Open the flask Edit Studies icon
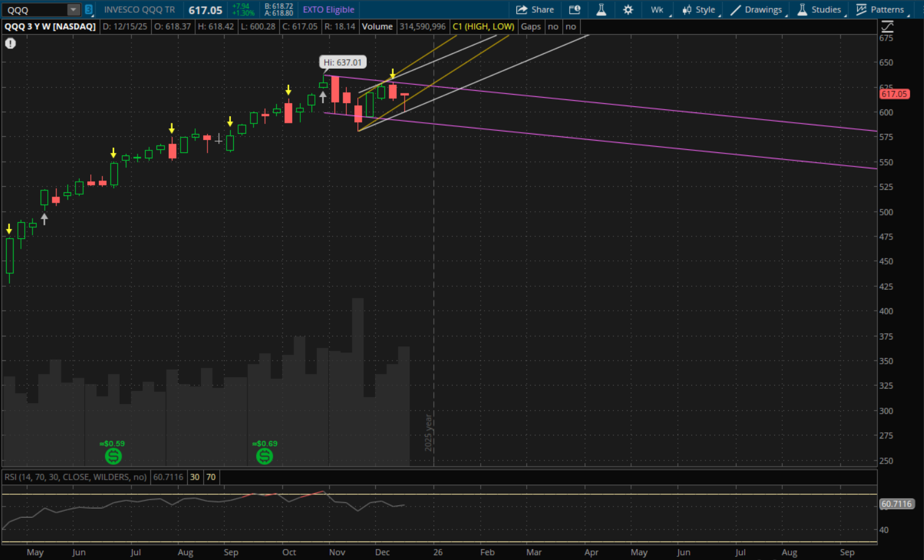This screenshot has height=560, width=924. (x=601, y=10)
